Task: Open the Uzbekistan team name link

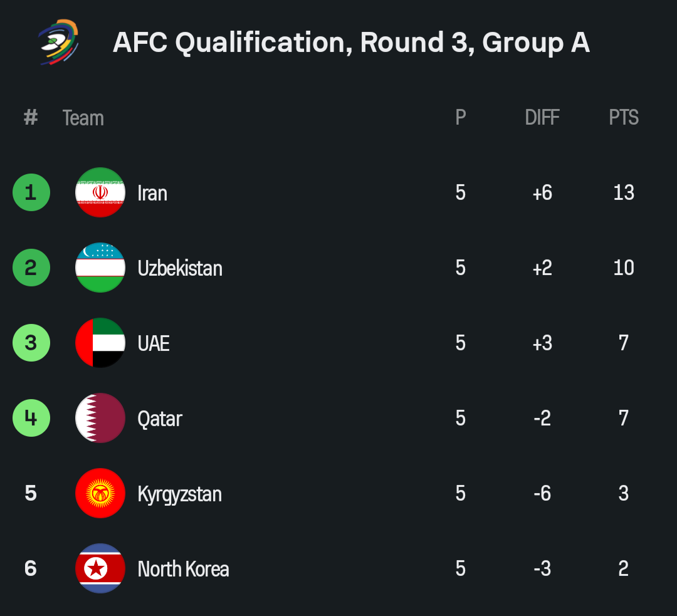Action: point(180,268)
